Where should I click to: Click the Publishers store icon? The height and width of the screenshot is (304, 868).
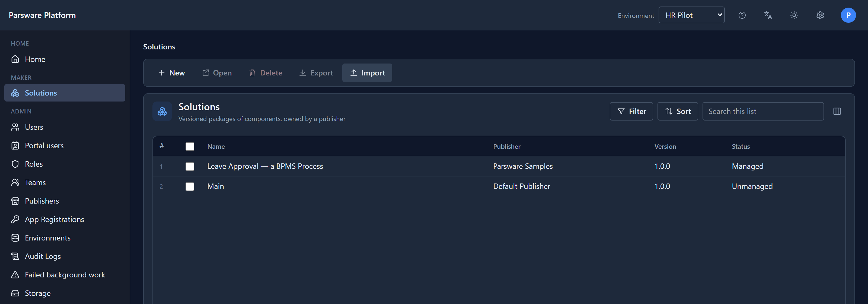coord(15,201)
